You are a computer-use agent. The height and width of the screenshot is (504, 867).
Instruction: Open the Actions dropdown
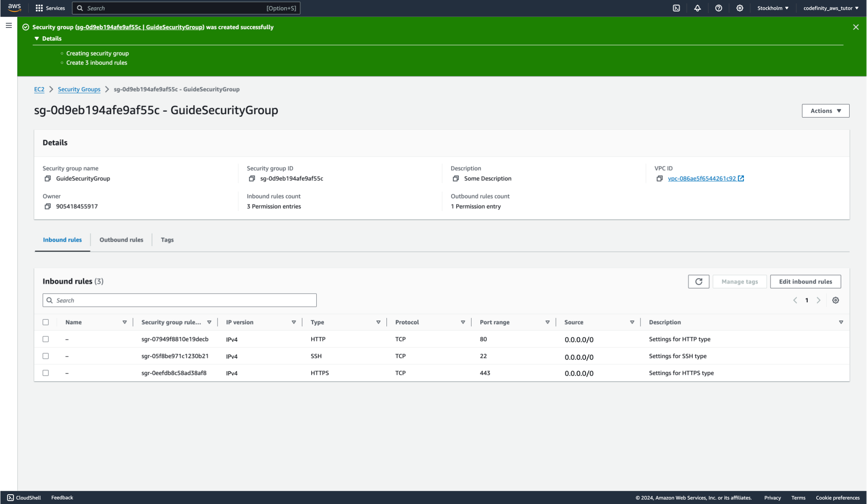pyautogui.click(x=825, y=111)
